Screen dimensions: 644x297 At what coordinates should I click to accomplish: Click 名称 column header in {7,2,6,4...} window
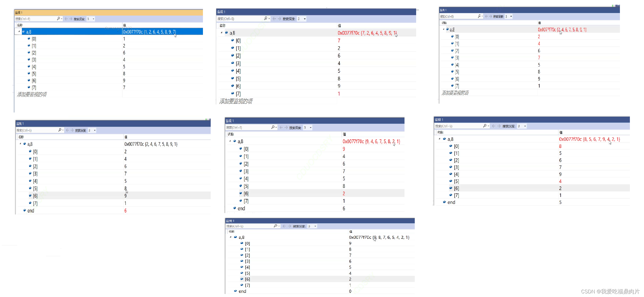click(222, 25)
